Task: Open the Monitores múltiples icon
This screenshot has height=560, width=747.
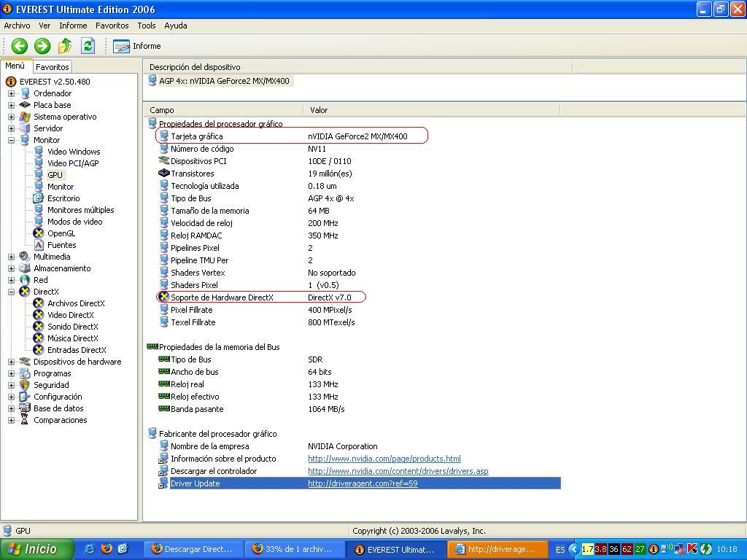Action: click(39, 210)
